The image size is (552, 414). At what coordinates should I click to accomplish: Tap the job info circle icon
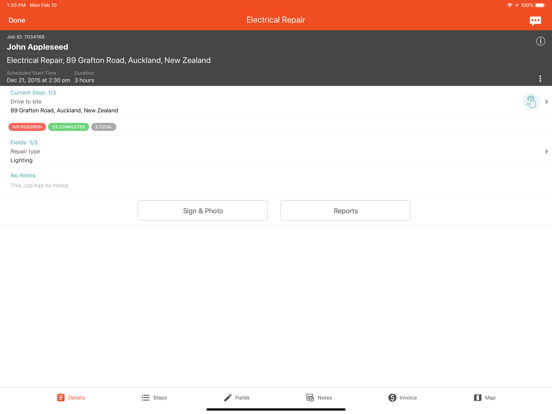click(x=540, y=41)
